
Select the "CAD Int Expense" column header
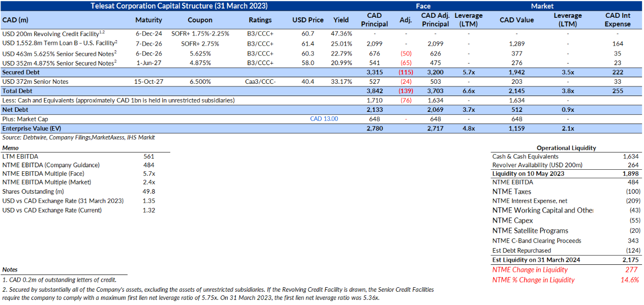pyautogui.click(x=618, y=20)
